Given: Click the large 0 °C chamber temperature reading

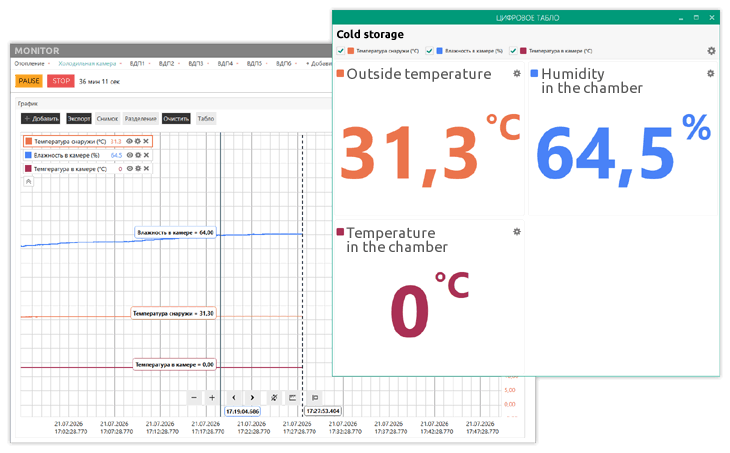Looking at the screenshot, I should [x=429, y=305].
